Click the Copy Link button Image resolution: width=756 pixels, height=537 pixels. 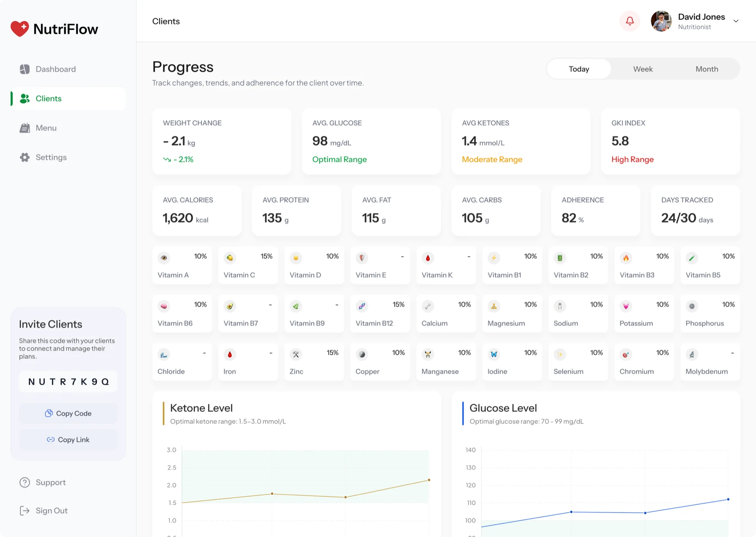(68, 440)
